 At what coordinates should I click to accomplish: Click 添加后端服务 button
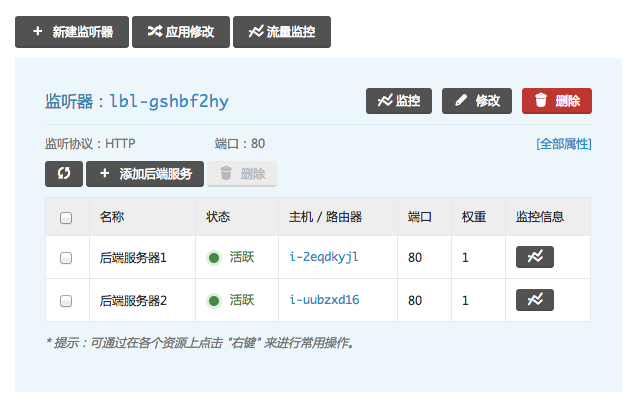pos(146,173)
